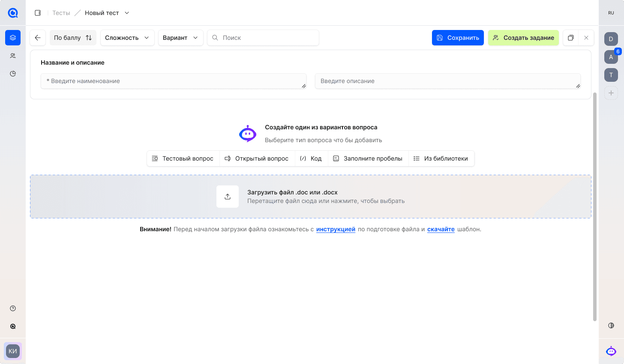The height and width of the screenshot is (364, 624).
Task: Select the A avatar with badge 6
Action: pyautogui.click(x=611, y=57)
